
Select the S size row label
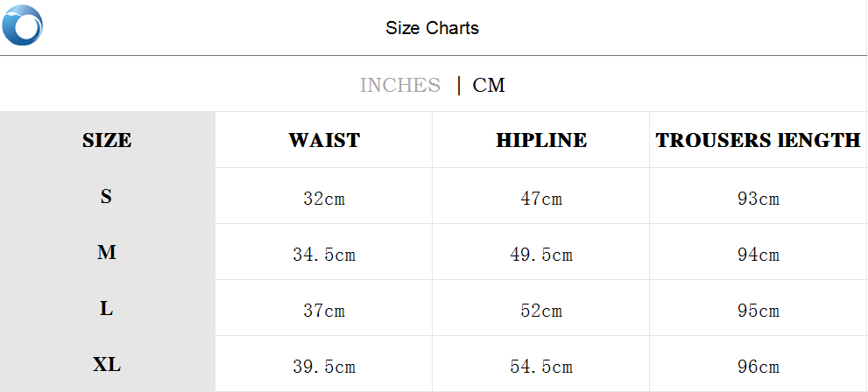click(106, 197)
